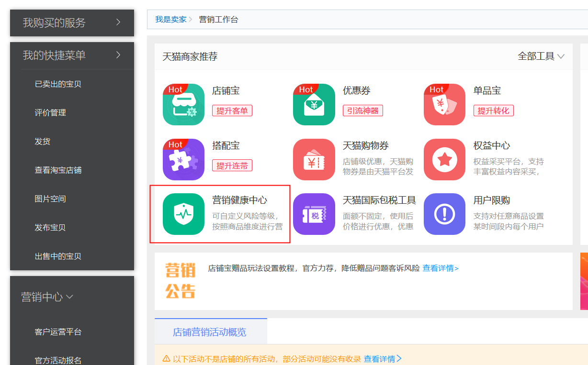Open 查看详情 link in 营销公告
The image size is (588, 365).
[x=440, y=268]
